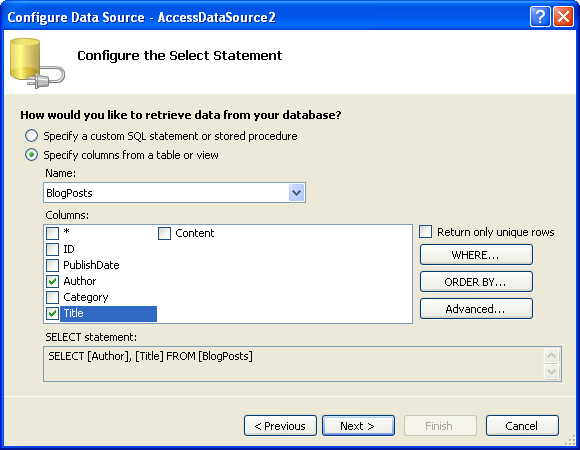Check the Content column checkbox
The height and width of the screenshot is (450, 580).
[164, 233]
